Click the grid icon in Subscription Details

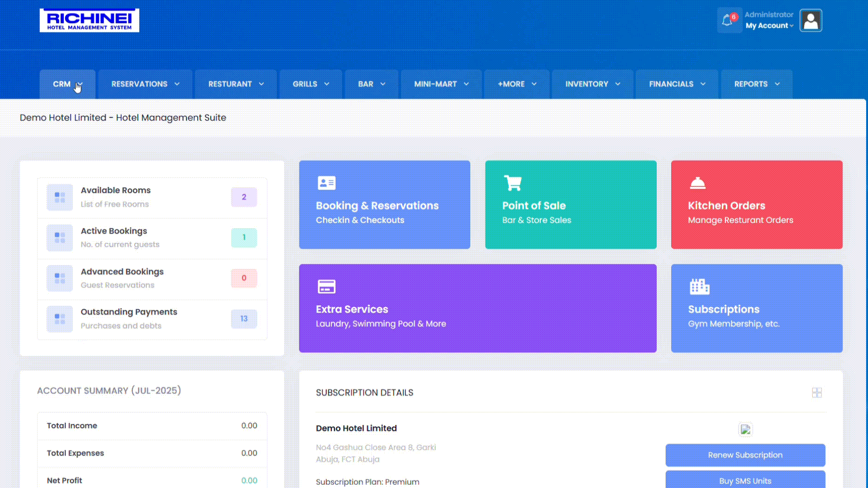pyautogui.click(x=816, y=393)
